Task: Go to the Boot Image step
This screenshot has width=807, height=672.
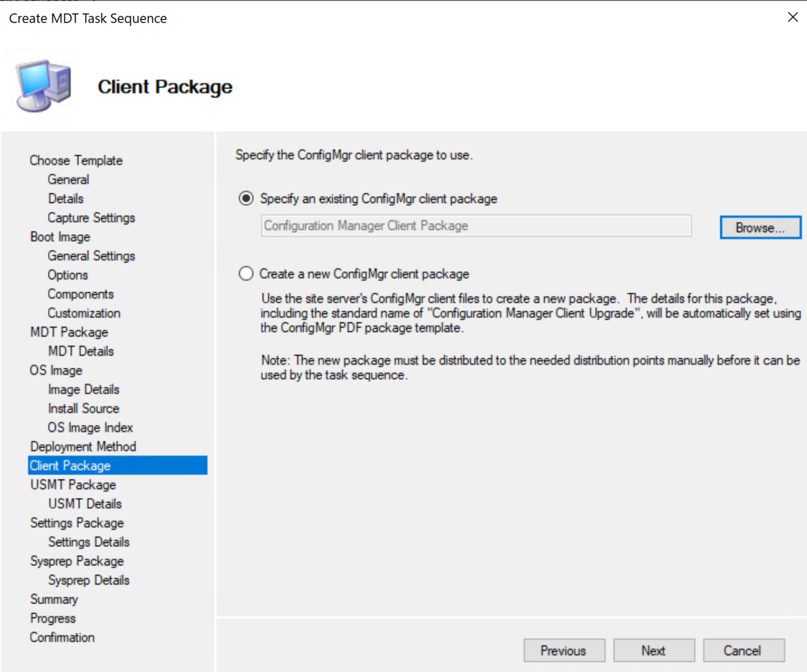Action: tap(60, 237)
